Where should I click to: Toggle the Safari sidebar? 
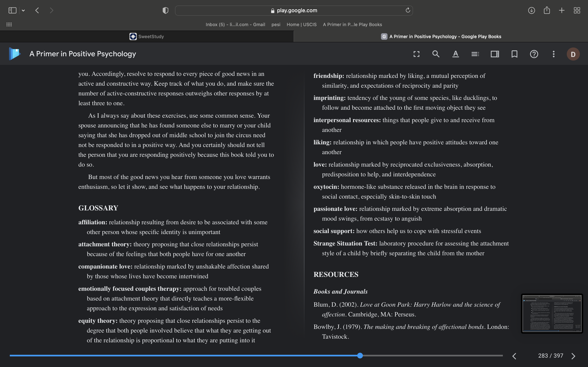coord(12,10)
